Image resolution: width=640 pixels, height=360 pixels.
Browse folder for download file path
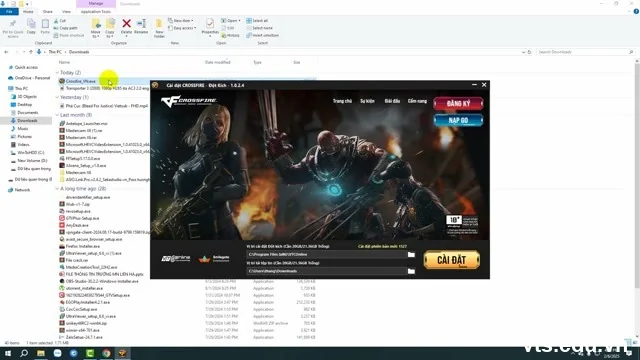pyautogui.click(x=411, y=271)
